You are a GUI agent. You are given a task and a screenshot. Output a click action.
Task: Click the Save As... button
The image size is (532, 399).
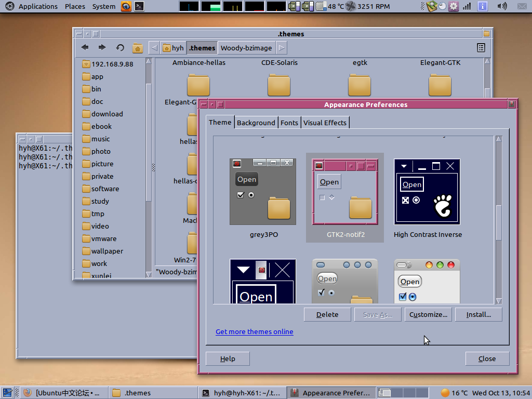(378, 314)
